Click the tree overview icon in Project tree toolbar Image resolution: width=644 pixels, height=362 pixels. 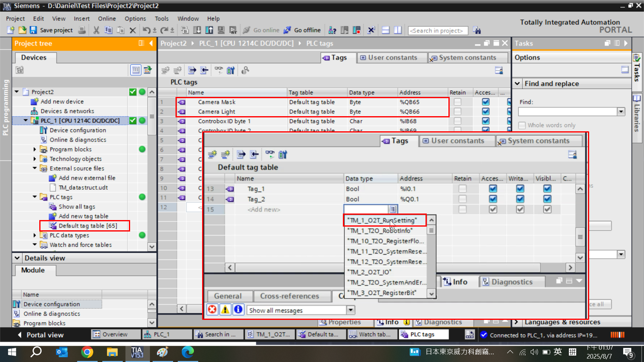[x=135, y=70]
